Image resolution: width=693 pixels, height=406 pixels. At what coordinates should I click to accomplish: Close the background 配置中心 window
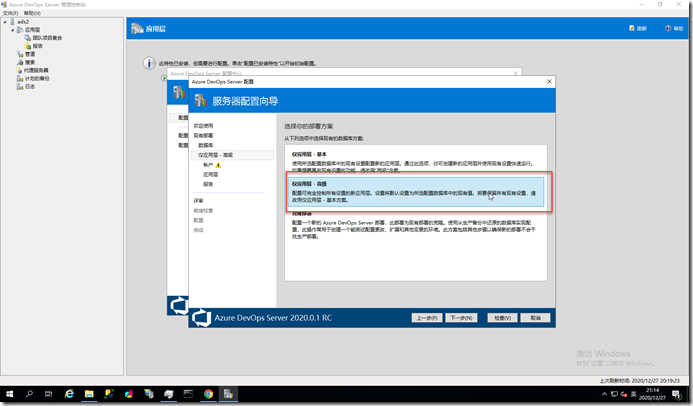(x=515, y=73)
